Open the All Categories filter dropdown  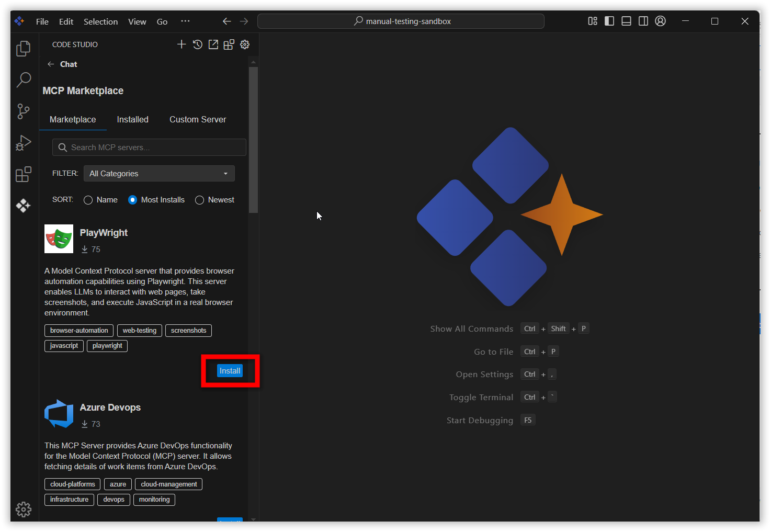(x=159, y=174)
